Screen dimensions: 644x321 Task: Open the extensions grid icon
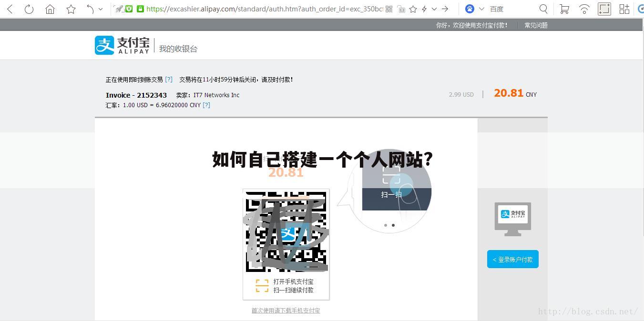tap(624, 9)
